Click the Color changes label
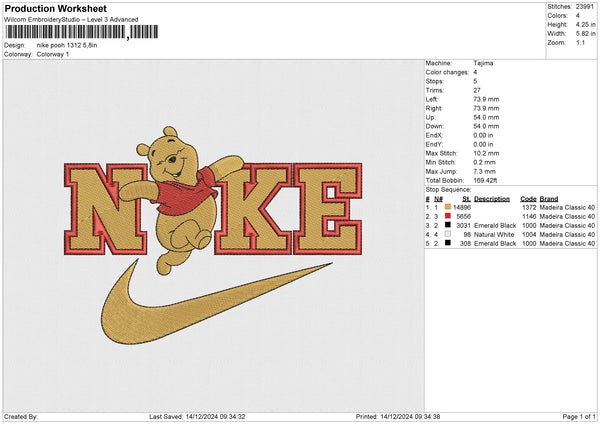The height and width of the screenshot is (424, 600). point(447,72)
